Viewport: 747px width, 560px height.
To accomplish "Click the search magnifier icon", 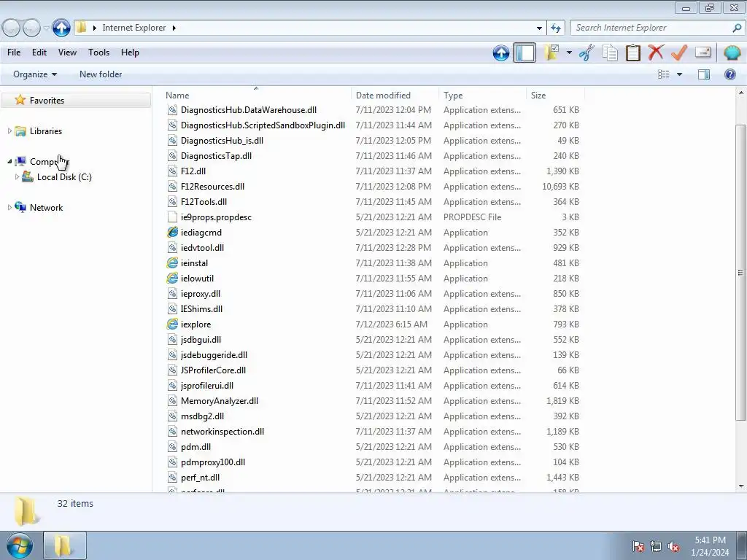I will [737, 28].
